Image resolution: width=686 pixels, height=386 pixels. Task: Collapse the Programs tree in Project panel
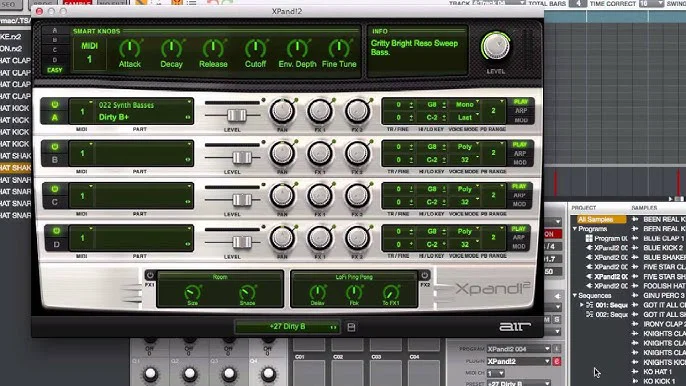point(575,229)
